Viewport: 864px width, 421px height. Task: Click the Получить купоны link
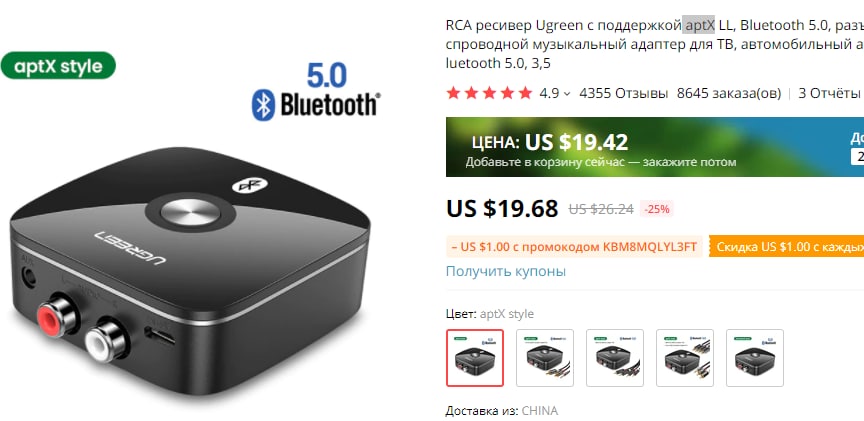[x=505, y=271]
